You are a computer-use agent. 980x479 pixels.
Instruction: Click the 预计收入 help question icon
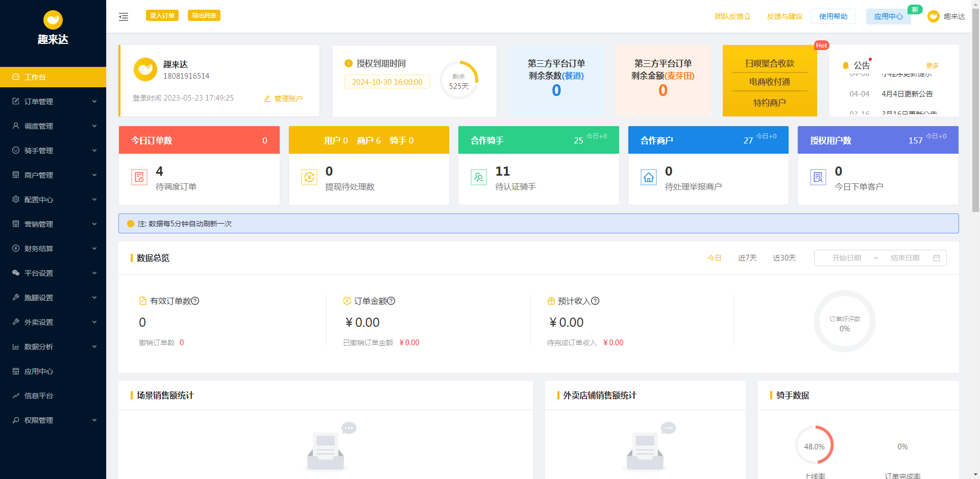pyautogui.click(x=595, y=301)
